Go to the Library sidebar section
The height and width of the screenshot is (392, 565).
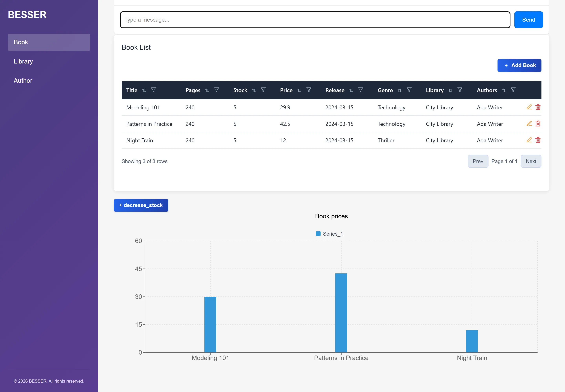click(49, 61)
